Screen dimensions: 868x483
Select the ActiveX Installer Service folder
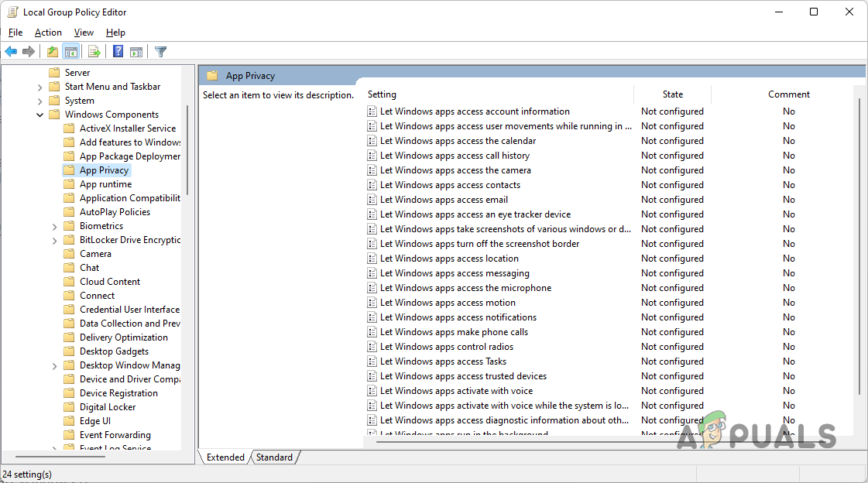127,128
